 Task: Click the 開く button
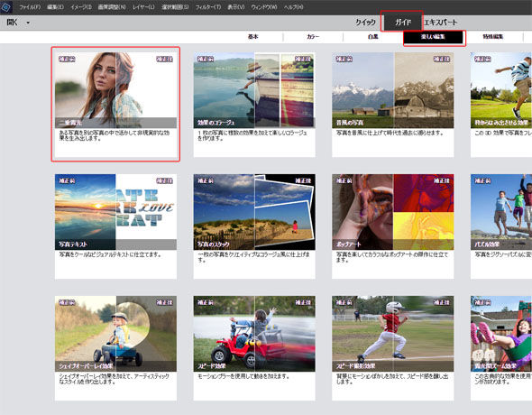click(x=13, y=23)
